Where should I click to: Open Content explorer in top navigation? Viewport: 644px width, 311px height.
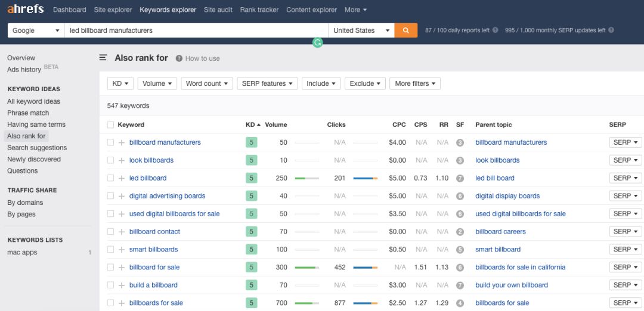click(311, 10)
